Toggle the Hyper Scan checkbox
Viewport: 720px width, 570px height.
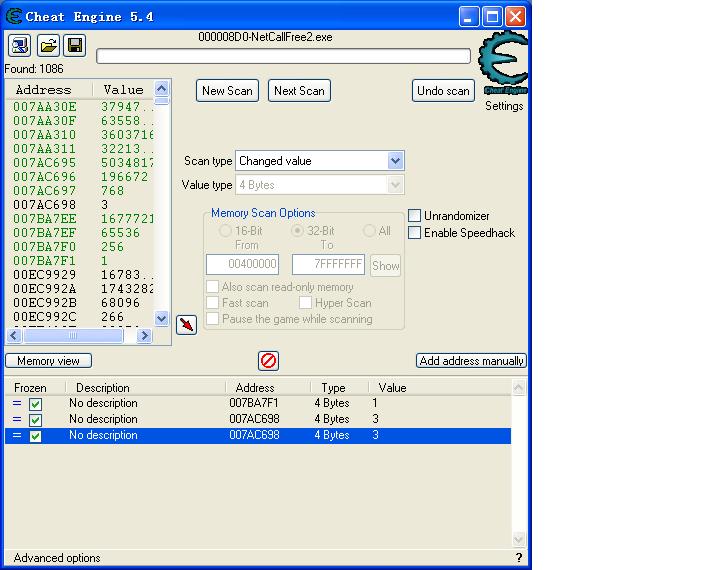coord(305,303)
